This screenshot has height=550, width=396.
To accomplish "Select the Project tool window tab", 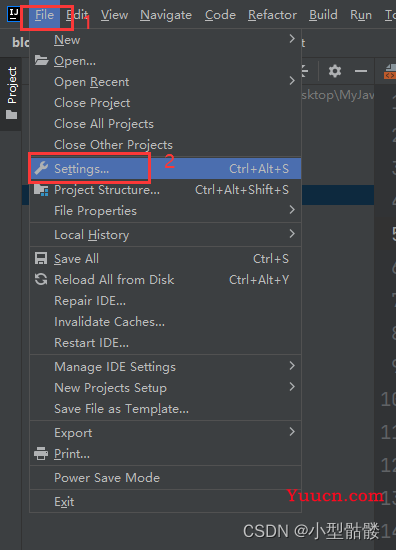I will [x=12, y=93].
